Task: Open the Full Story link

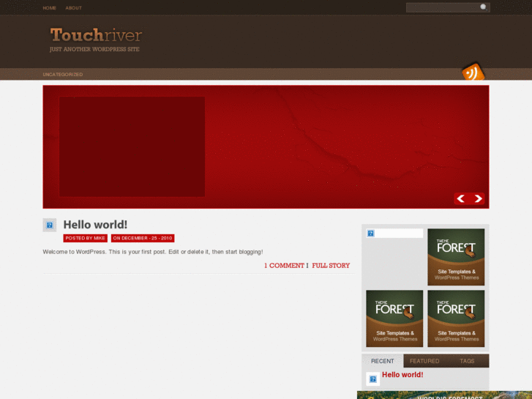Action: [331, 266]
